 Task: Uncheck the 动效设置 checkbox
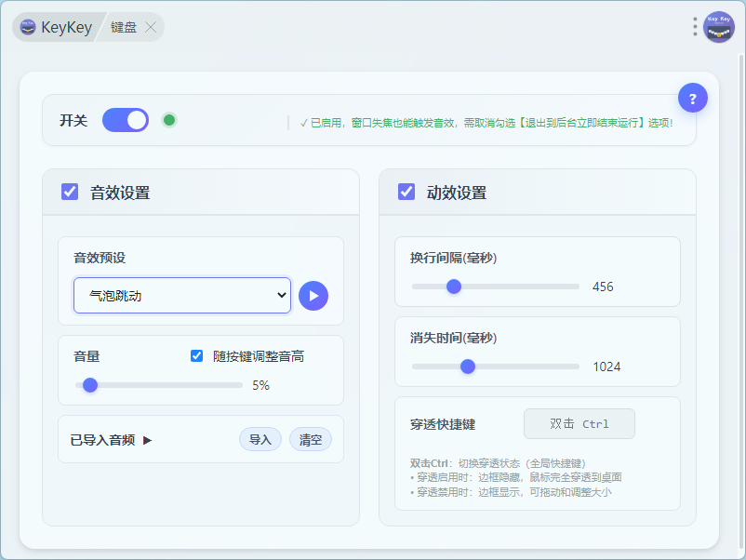406,193
